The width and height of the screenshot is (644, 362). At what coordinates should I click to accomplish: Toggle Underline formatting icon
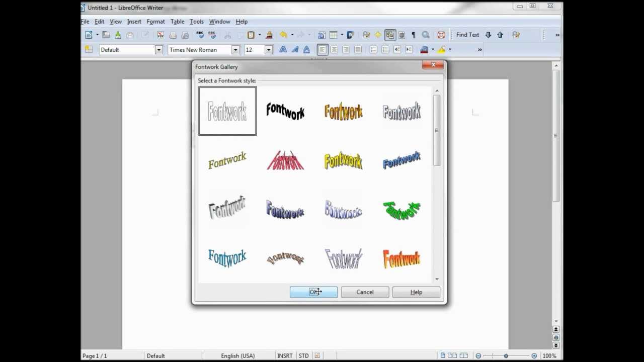coord(306,49)
